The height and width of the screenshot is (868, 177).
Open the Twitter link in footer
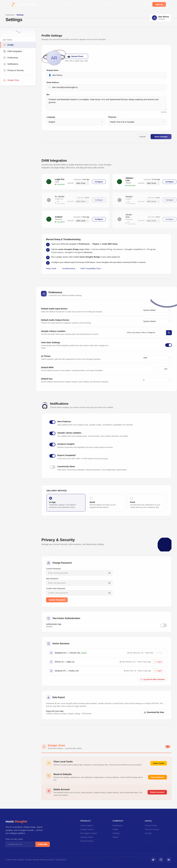(x=153, y=860)
